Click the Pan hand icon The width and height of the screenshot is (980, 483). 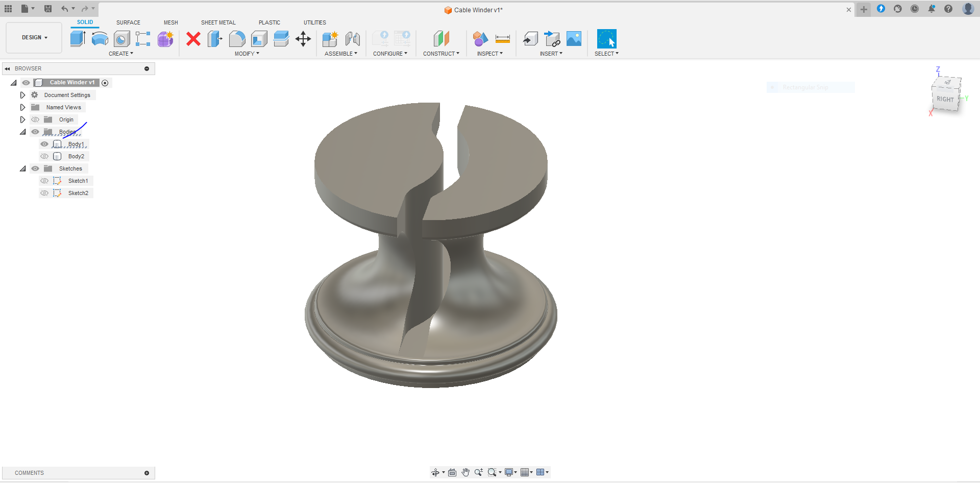[465, 472]
